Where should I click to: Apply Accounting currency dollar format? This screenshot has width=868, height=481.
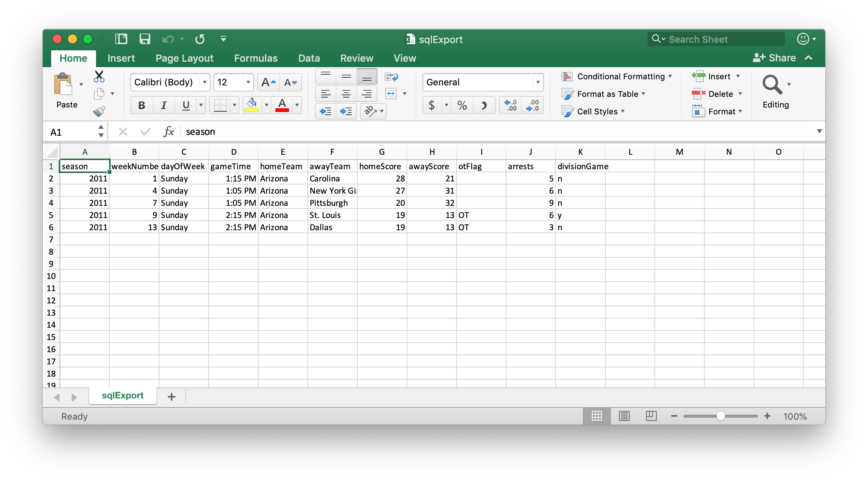point(432,105)
